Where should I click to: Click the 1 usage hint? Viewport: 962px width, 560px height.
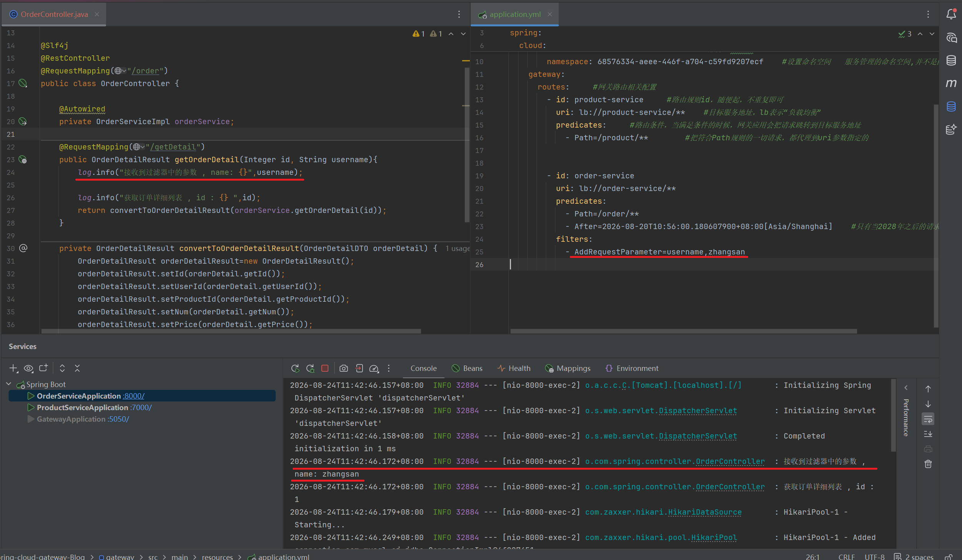tap(458, 249)
